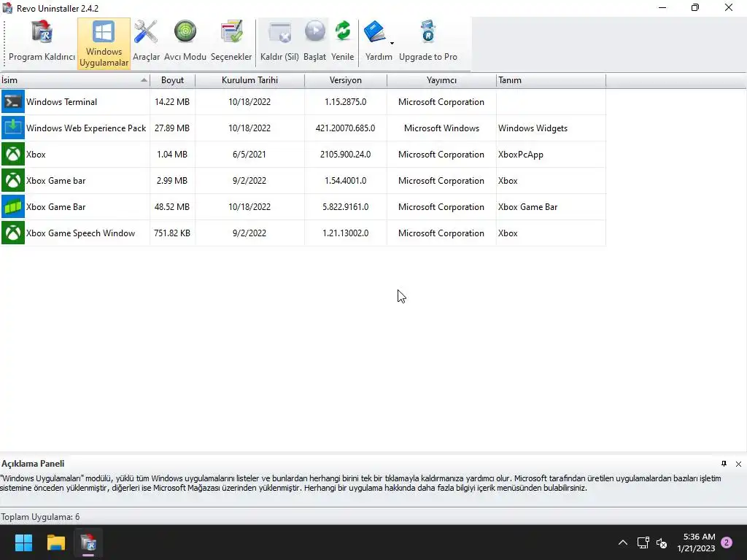Click version 1.54.4001.0 cell
This screenshot has width=747, height=560.
pyautogui.click(x=345, y=181)
